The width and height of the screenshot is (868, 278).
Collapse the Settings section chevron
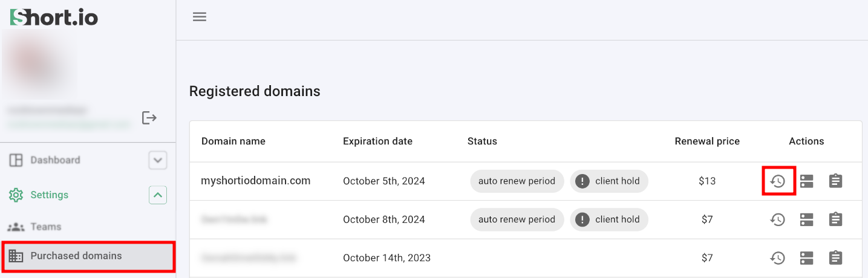coord(158,195)
